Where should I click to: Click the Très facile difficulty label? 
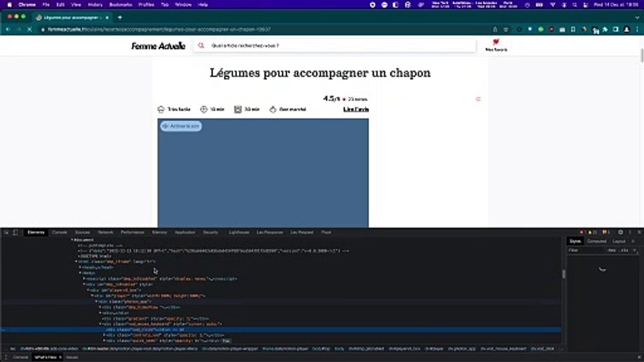(179, 109)
